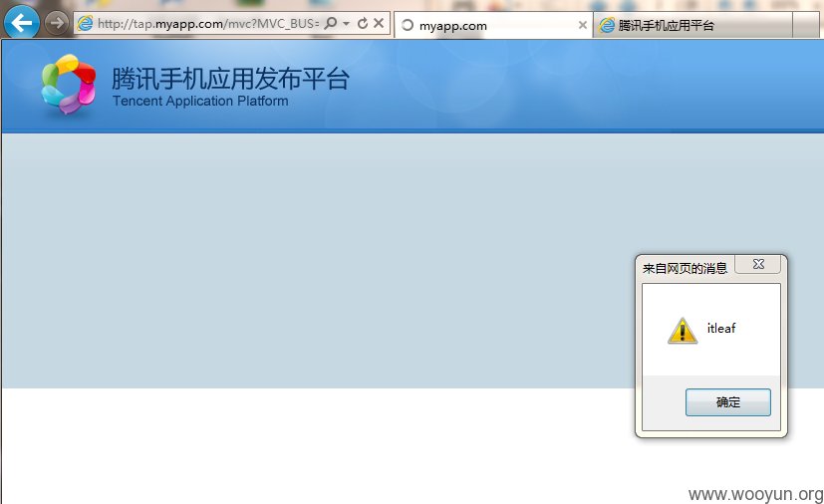Refresh the page using the reload icon
Viewport: 824px width, 504px height.
[x=363, y=23]
